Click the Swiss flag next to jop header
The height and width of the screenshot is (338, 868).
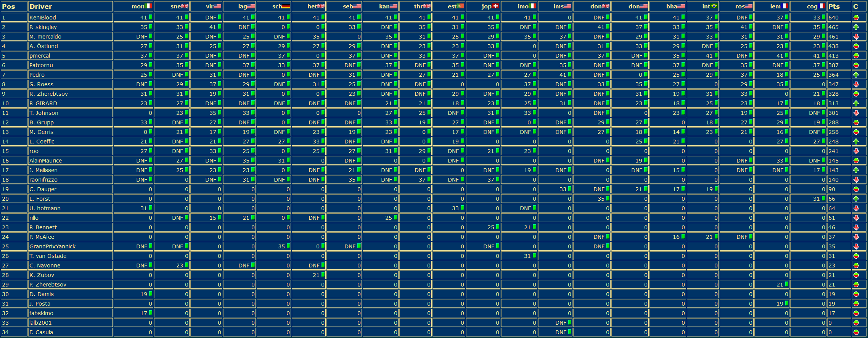coord(495,6)
